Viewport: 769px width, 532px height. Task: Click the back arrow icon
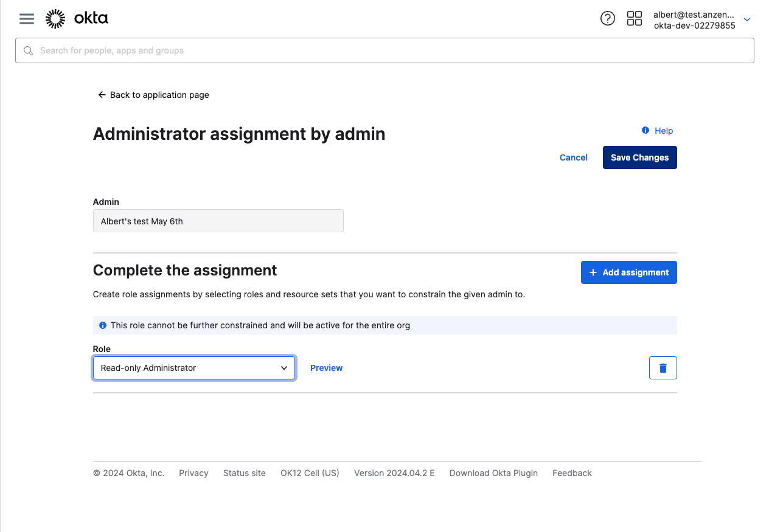tap(102, 95)
